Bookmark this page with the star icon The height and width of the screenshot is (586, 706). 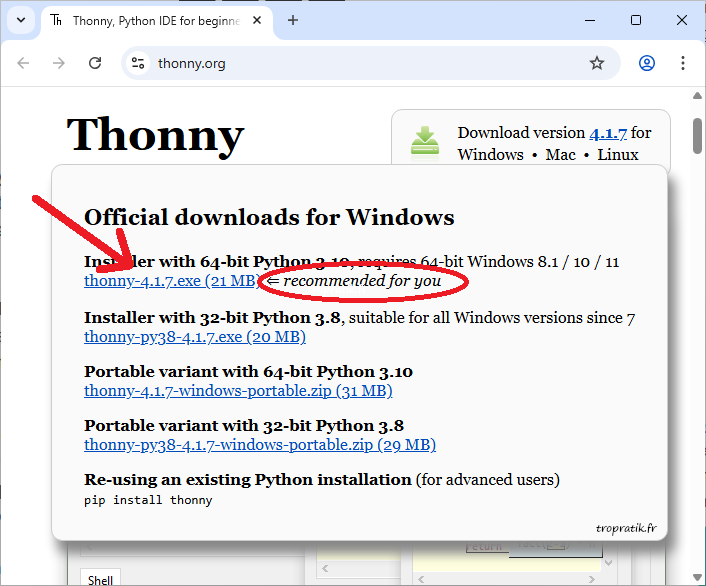[x=597, y=63]
